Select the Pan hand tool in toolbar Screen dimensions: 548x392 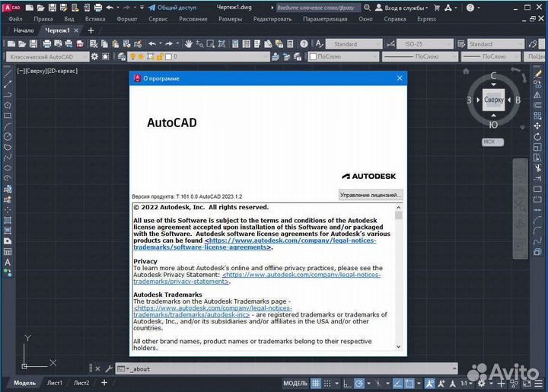tap(189, 44)
